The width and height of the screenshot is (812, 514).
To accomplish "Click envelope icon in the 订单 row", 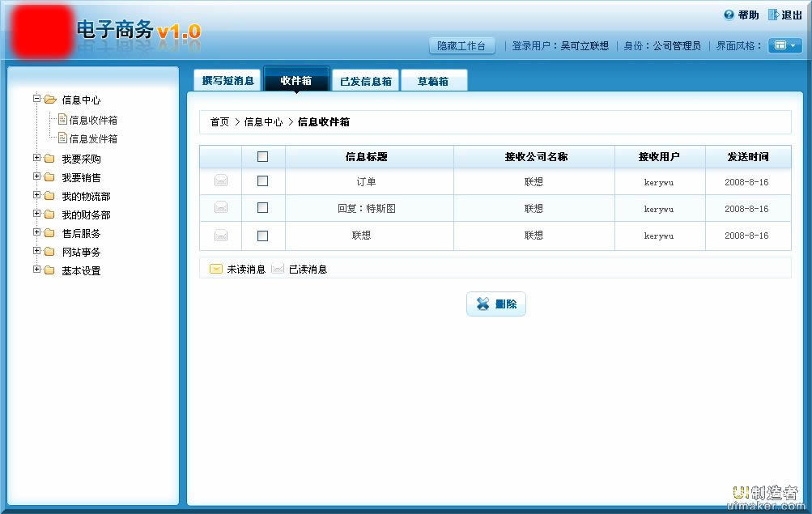I will click(x=221, y=181).
